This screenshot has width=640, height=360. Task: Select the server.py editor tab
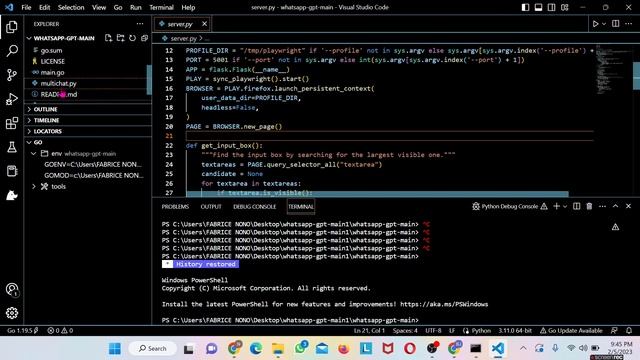click(x=182, y=24)
